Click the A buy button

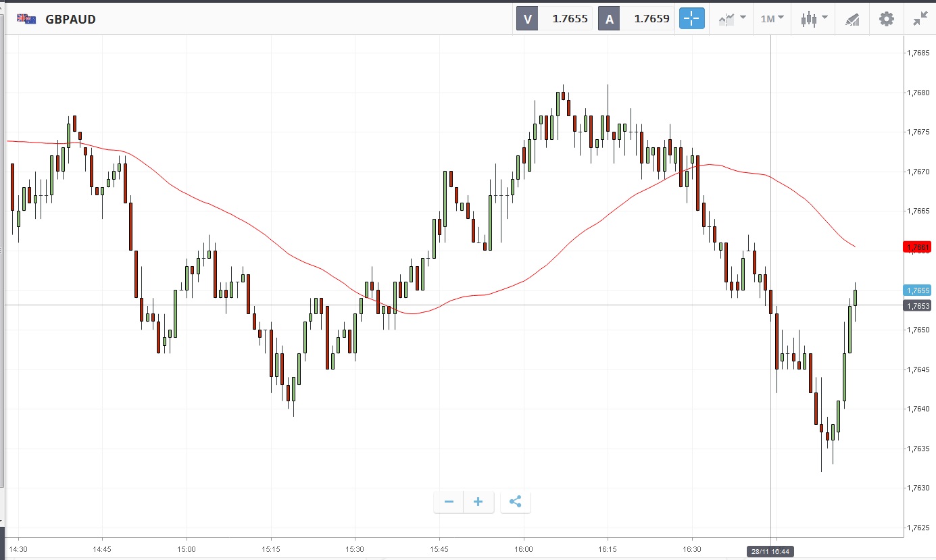[610, 19]
